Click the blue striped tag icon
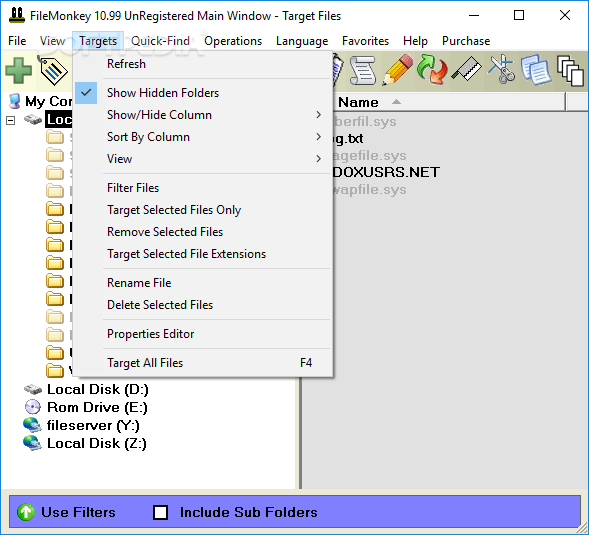Screen dimensions: 589x535 click(53, 70)
